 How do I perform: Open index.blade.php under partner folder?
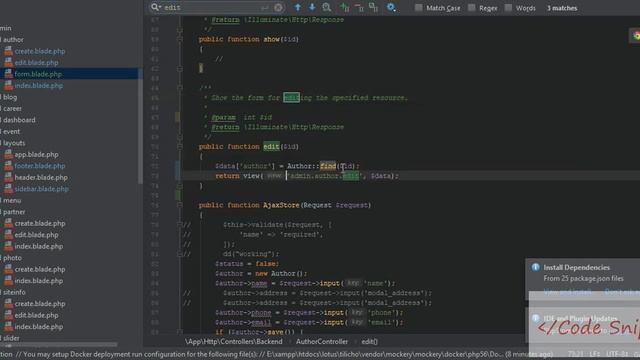point(39,246)
